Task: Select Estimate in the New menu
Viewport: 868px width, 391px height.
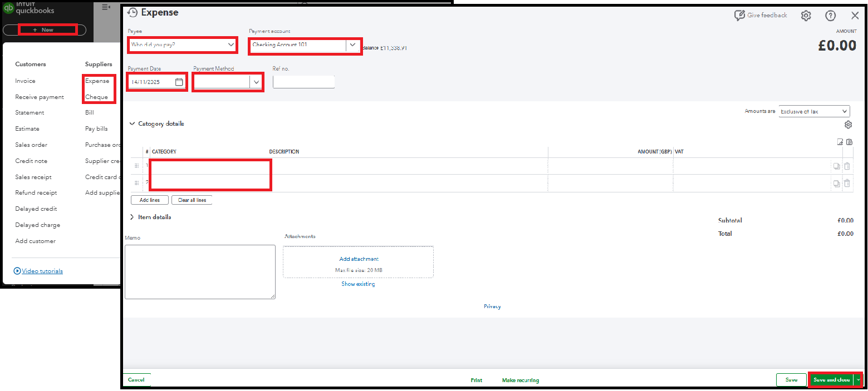Action: point(27,128)
